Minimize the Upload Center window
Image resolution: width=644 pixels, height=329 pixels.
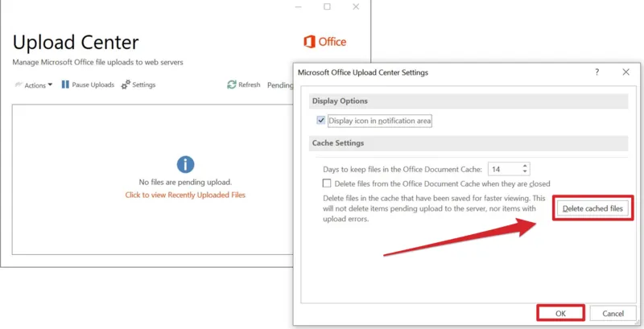[298, 6]
